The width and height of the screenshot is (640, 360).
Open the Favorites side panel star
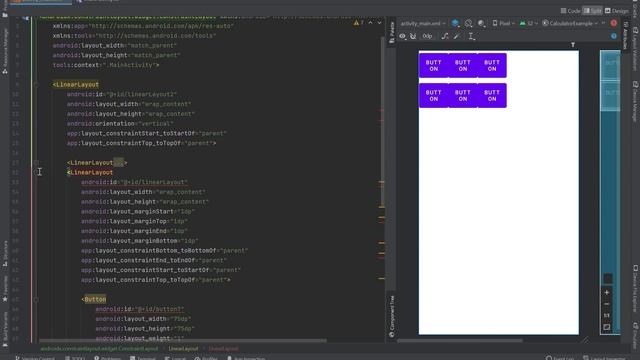click(x=5, y=289)
